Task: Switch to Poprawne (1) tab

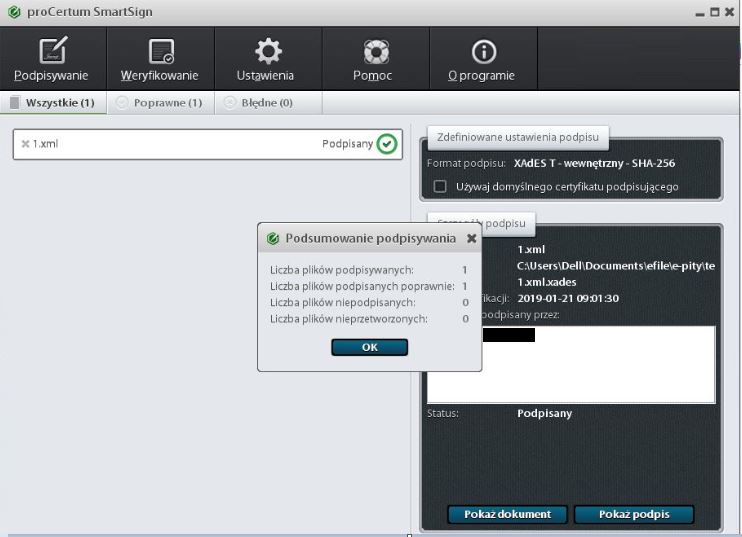Action: click(159, 102)
